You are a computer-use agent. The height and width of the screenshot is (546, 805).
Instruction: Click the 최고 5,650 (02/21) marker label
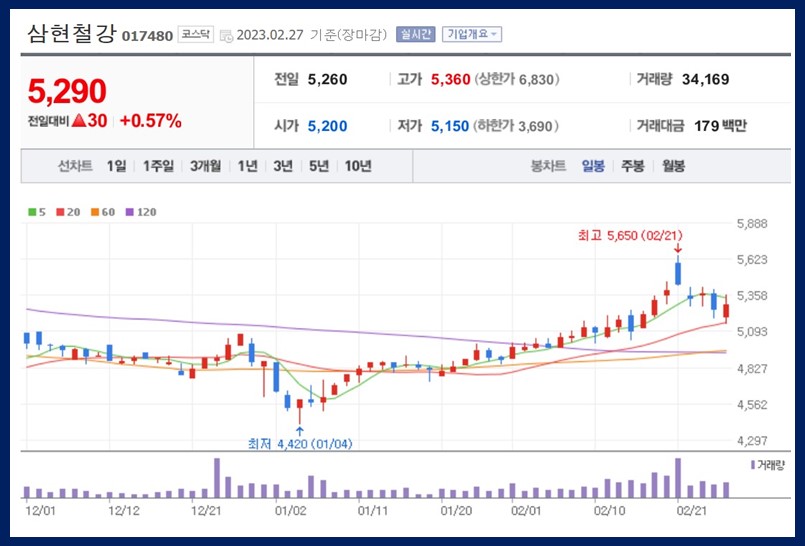[630, 236]
